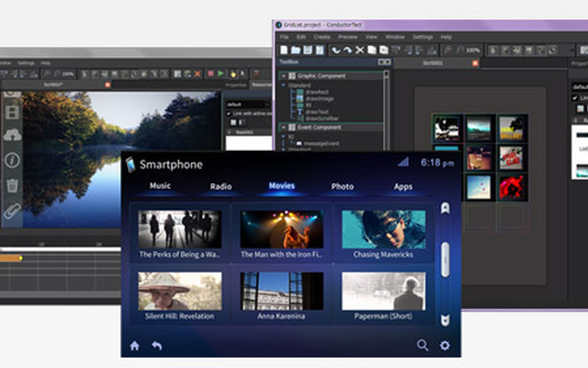Click the trash bin icon in left sidebar
588x368 pixels.
pyautogui.click(x=12, y=186)
